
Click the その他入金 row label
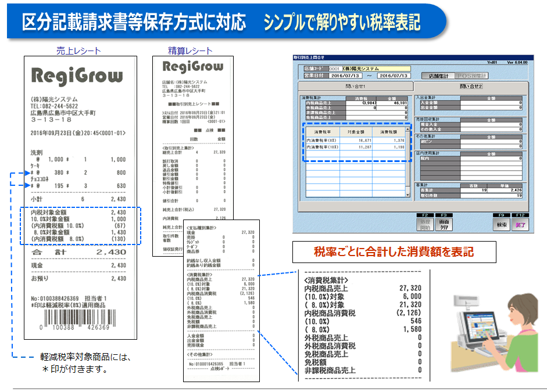[440, 130]
